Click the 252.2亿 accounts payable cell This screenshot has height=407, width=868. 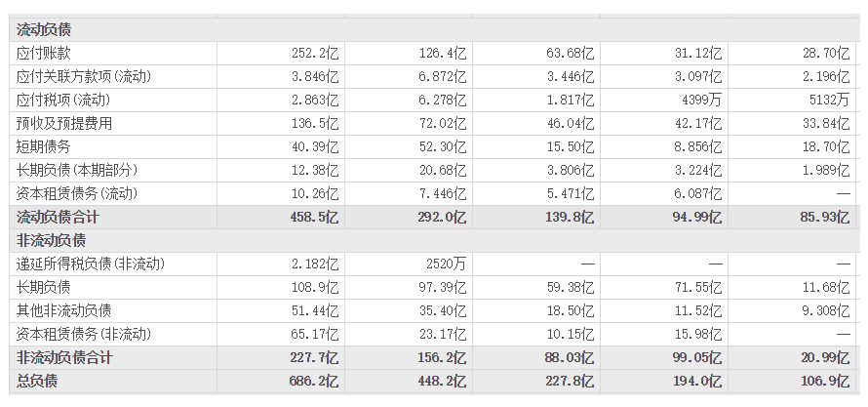pyautogui.click(x=314, y=53)
